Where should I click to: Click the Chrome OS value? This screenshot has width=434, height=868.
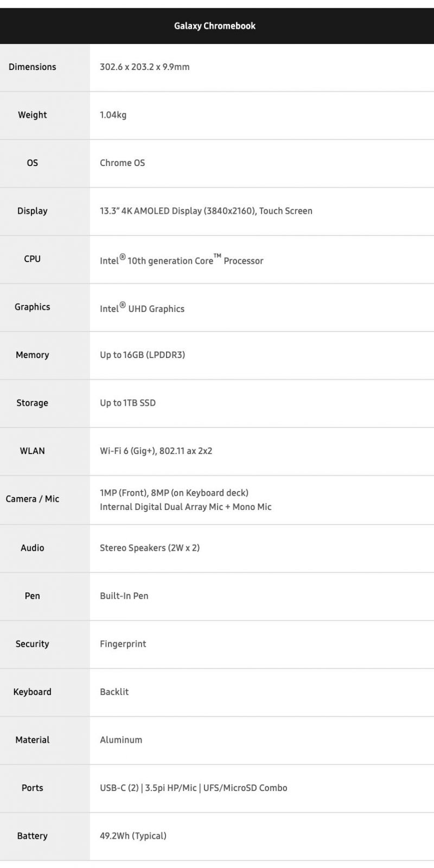pos(122,163)
